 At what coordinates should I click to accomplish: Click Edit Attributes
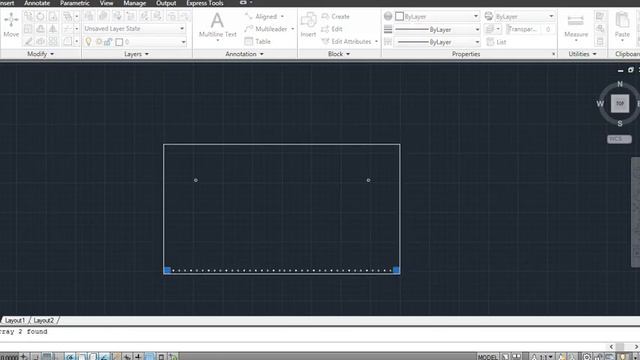click(x=347, y=42)
